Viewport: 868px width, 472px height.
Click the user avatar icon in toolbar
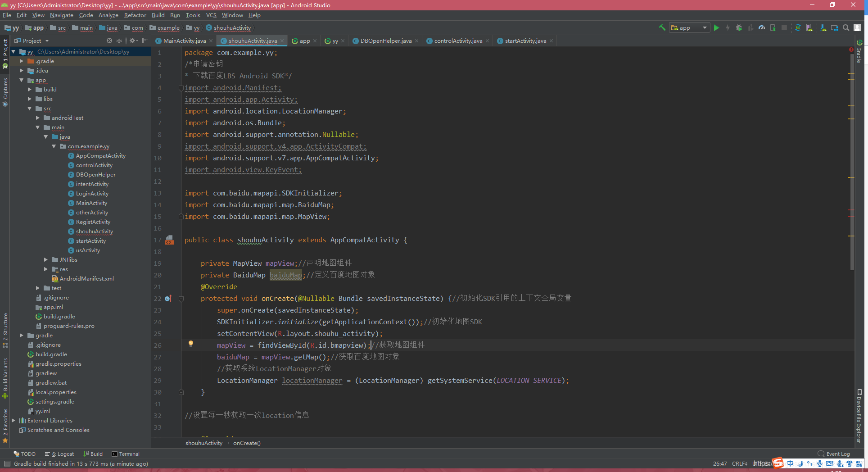pos(858,27)
